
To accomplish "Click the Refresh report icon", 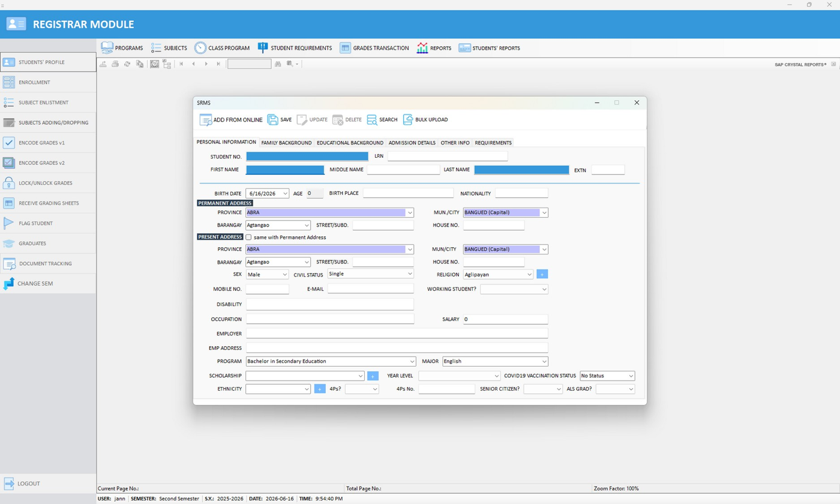I will [127, 64].
